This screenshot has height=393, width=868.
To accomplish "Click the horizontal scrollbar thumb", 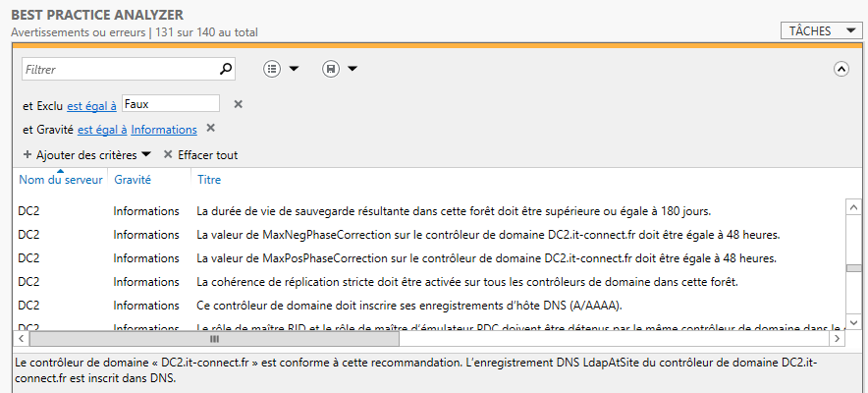I will pos(214,338).
